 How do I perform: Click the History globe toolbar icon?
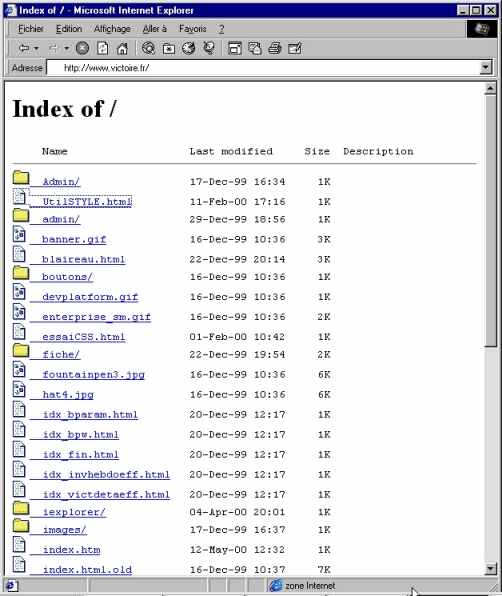coord(188,48)
